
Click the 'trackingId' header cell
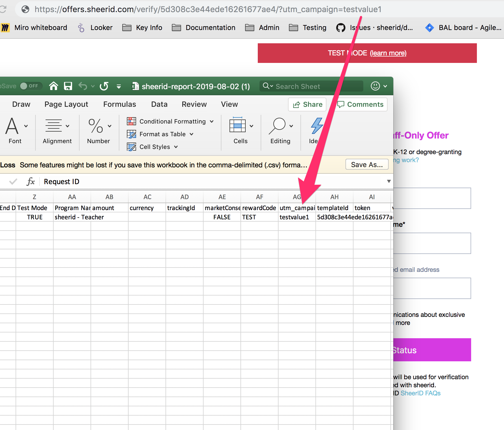coord(185,208)
